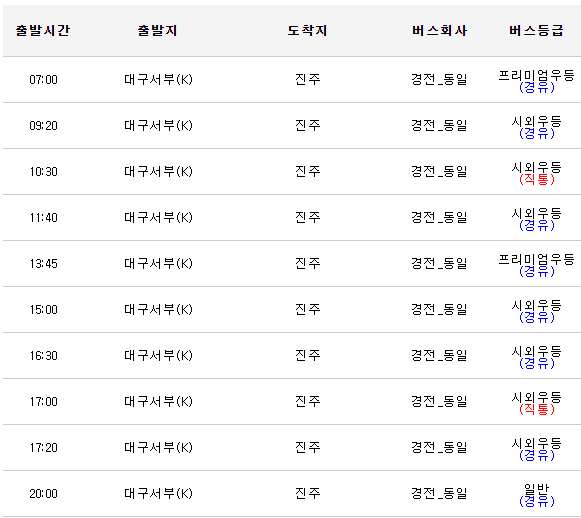The image size is (581, 518).
Task: Click blue (경유) label in the 20:00 row
Action: [537, 501]
